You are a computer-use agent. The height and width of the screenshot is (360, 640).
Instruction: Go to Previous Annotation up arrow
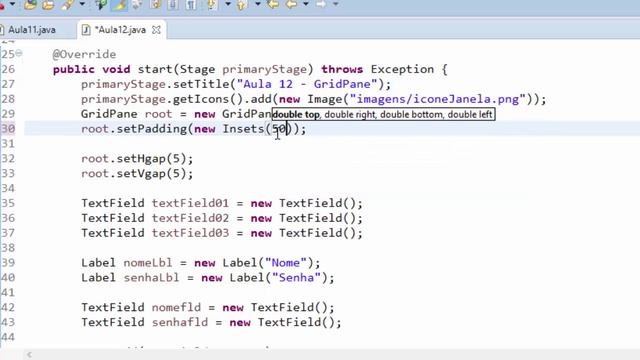click(x=241, y=4)
